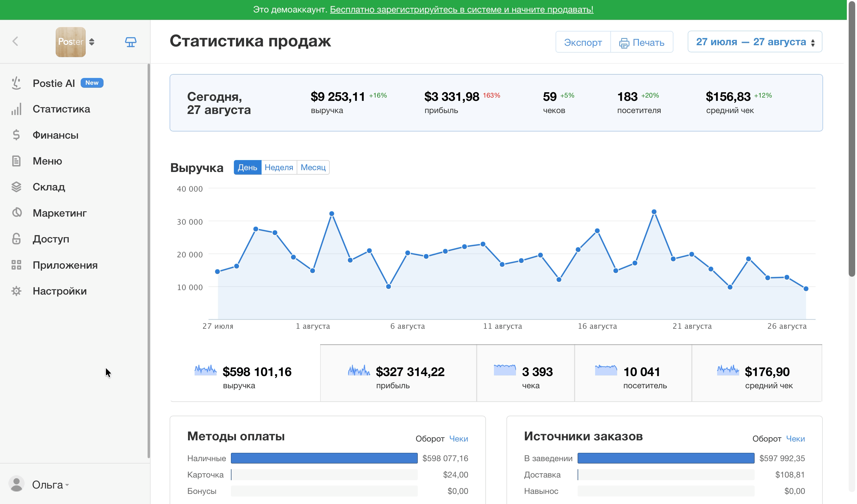Click the user avatar icon for Ольга
Viewport: 857px width, 504px height.
pyautogui.click(x=16, y=483)
